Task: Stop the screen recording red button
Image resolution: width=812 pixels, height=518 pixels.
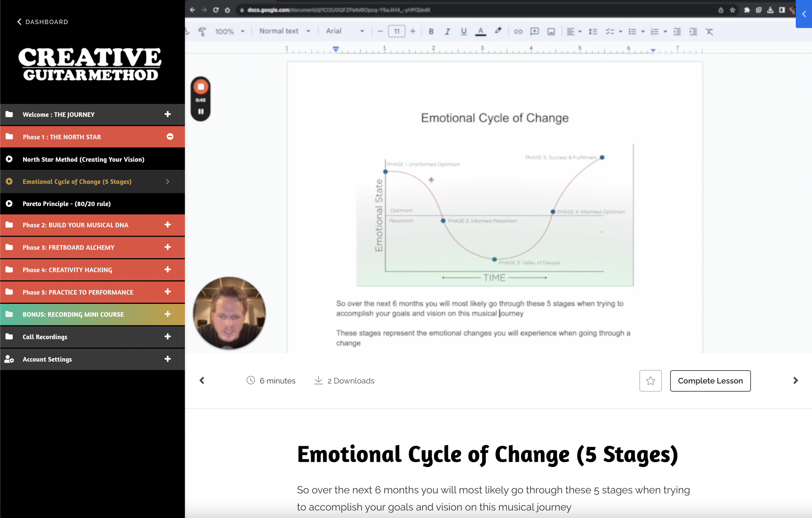Action: coord(201,87)
